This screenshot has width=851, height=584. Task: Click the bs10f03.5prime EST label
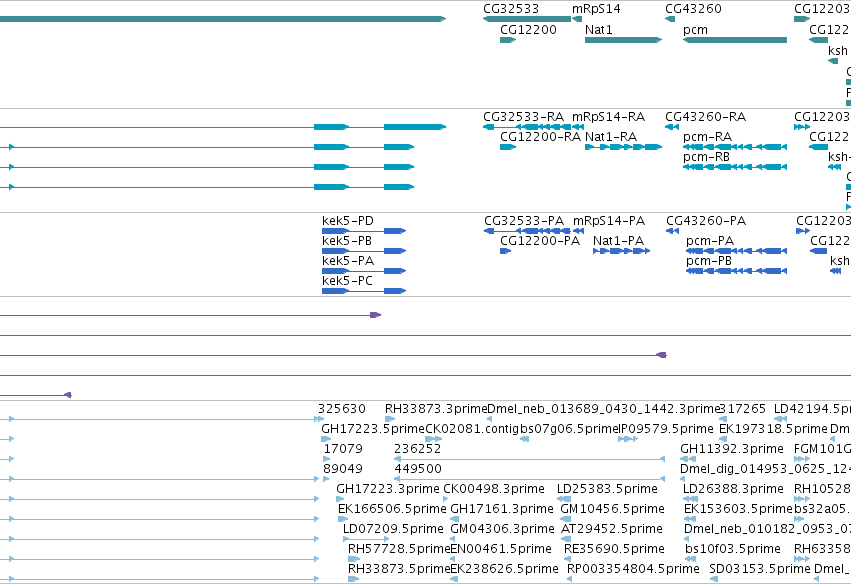[x=733, y=549]
